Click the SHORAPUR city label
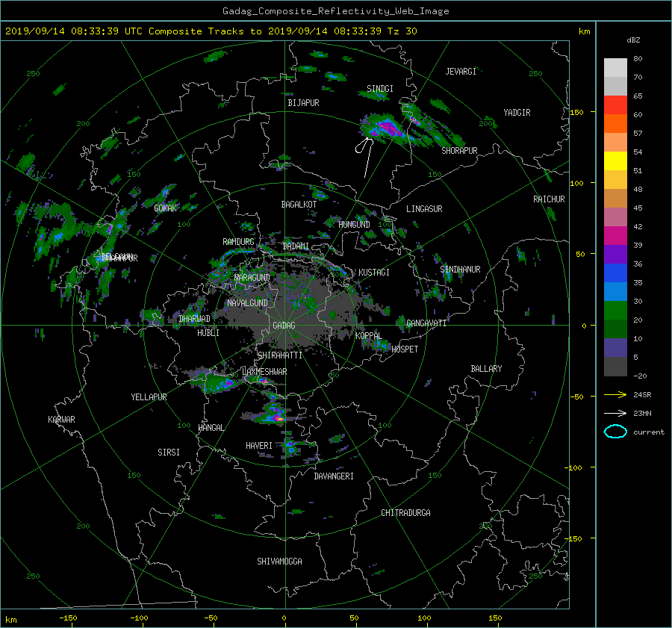Image resolution: width=672 pixels, height=628 pixels. [459, 151]
